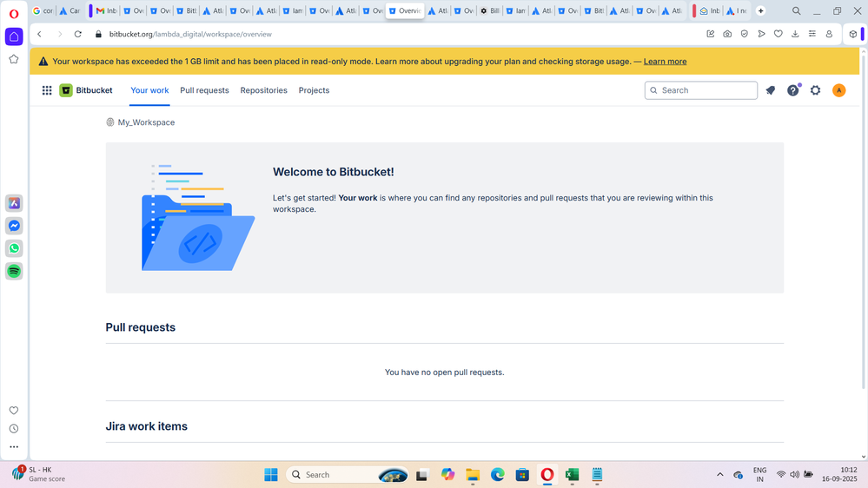Follow the Learn more link in banner
This screenshot has width=868, height=488.
665,62
